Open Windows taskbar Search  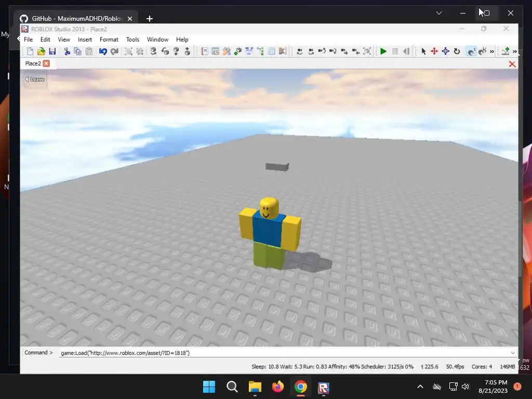point(232,387)
